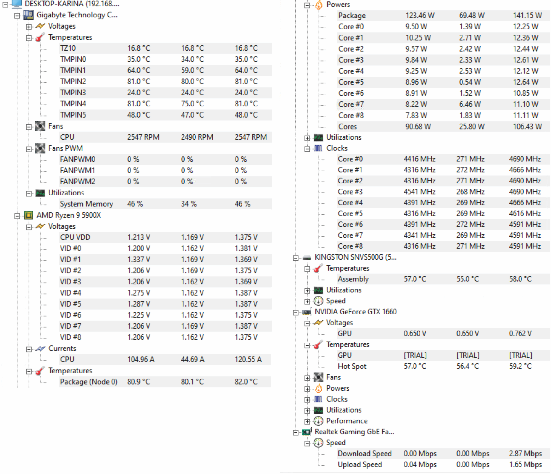Expand the motherboard Voltages node
The width and height of the screenshot is (551, 474).
[x=29, y=26]
